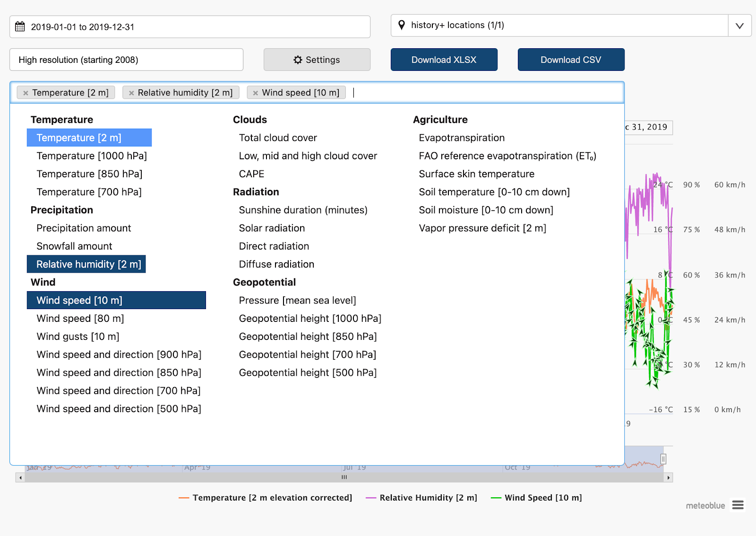Toggle Temperature [2 m elevation corrected] legend series

tap(266, 498)
